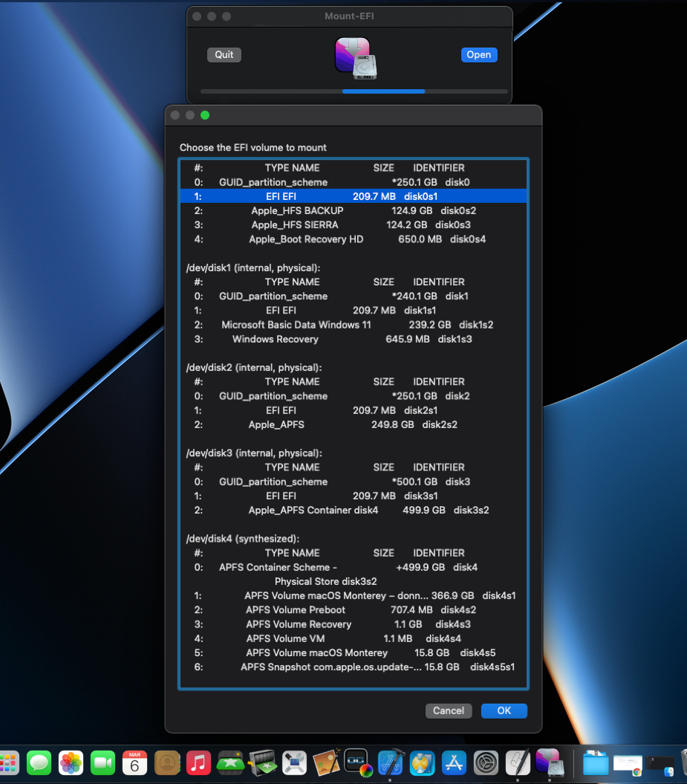687x784 pixels.
Task: Open the blue Downloads folder in the Dock
Action: point(596,762)
